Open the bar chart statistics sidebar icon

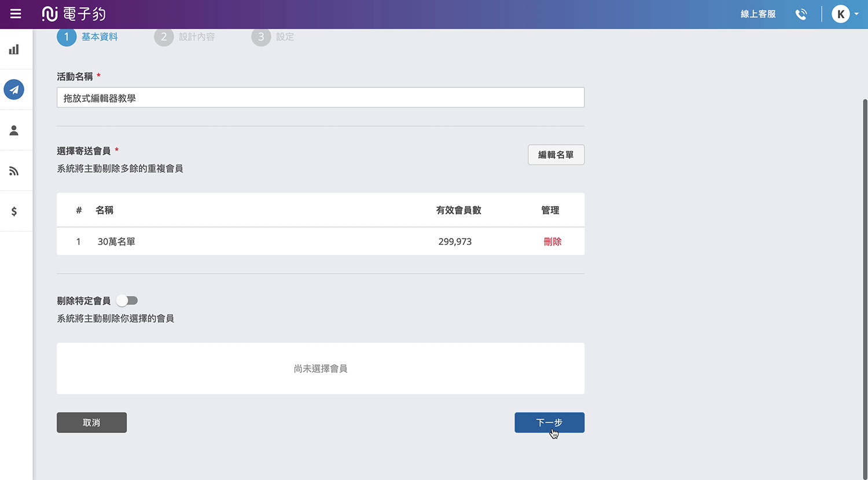(14, 49)
